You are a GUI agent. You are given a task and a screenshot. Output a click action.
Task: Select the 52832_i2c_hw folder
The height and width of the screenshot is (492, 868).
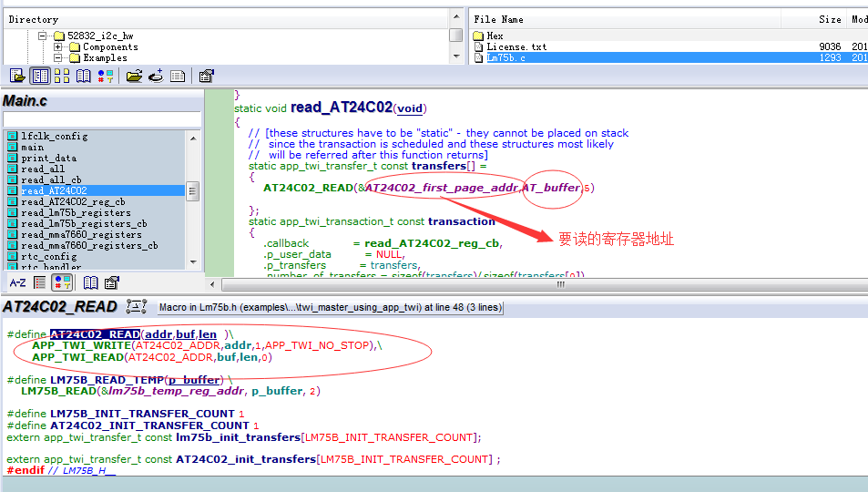[100, 36]
